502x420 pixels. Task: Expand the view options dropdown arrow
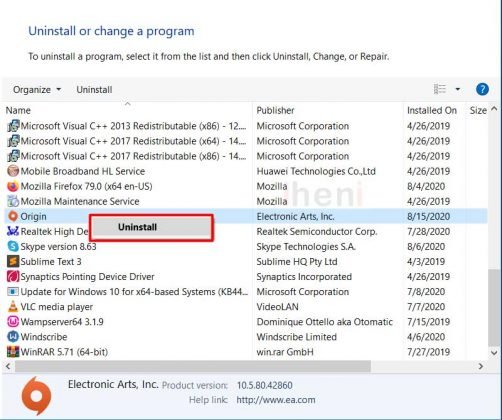coord(458,89)
